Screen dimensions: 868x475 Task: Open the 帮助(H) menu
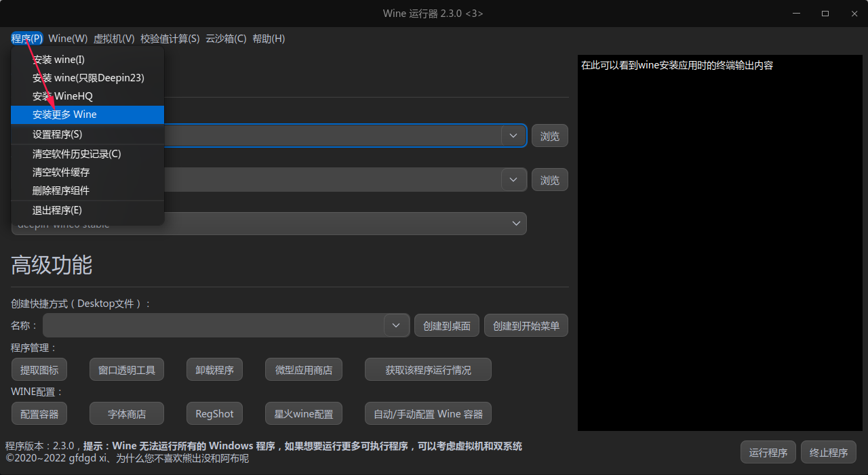click(269, 39)
